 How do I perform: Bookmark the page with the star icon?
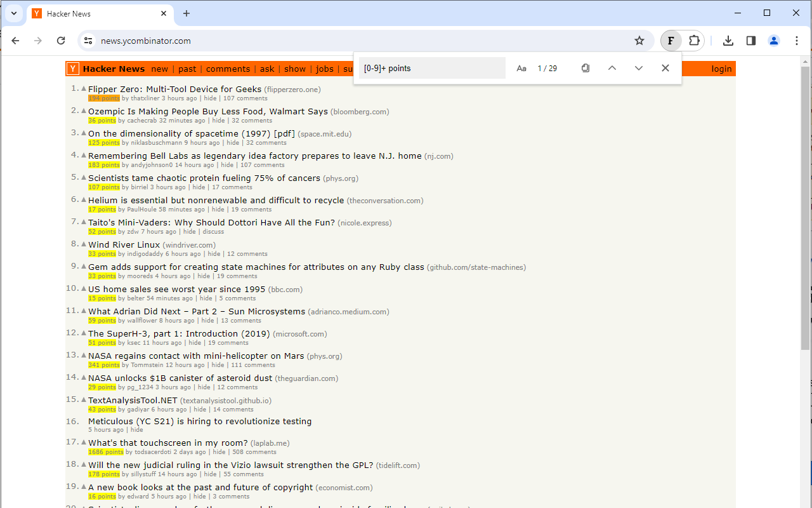tap(639, 40)
